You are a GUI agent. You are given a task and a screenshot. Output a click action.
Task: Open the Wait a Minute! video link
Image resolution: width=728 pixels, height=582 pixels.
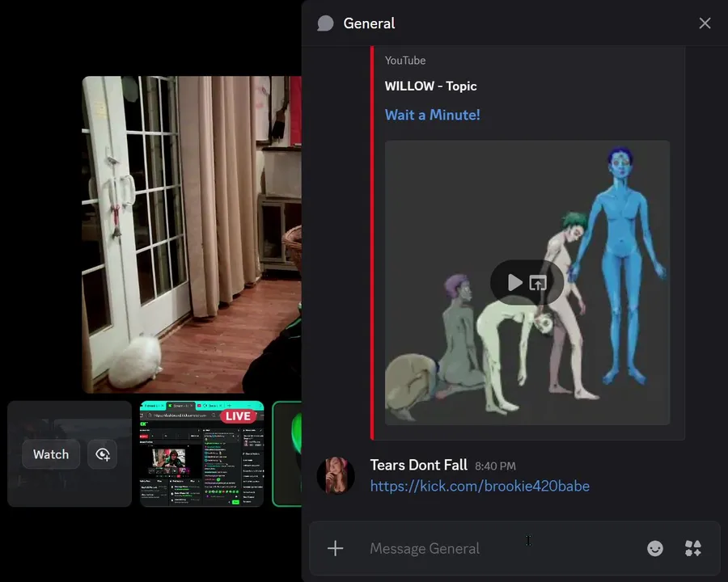432,115
